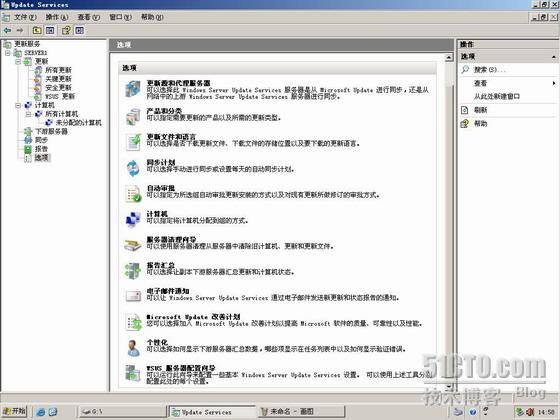Open the 帮助 menu in menu bar
This screenshot has height=420, width=560.
152,17
